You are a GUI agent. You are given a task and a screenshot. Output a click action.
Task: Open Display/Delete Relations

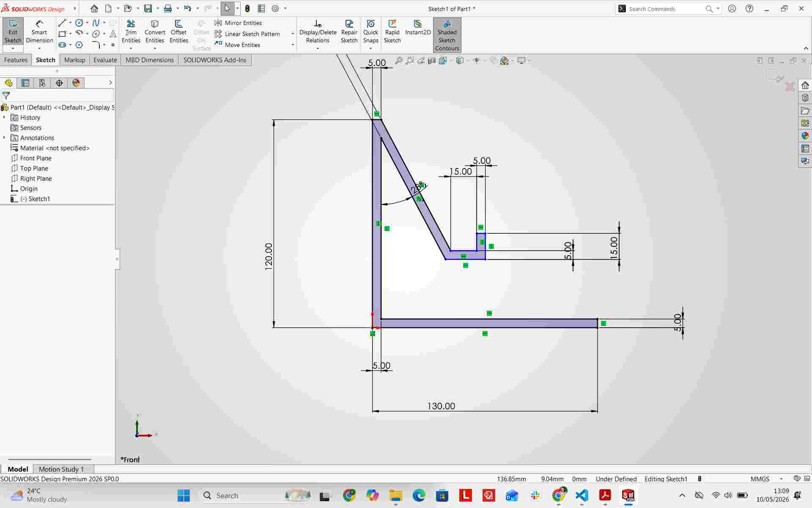coord(318,32)
